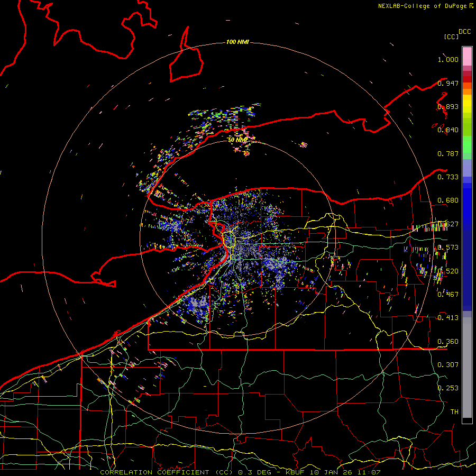Image resolution: width=476 pixels, height=476 pixels.
Task: Select the 0.947 scale value
Action: tap(448, 83)
